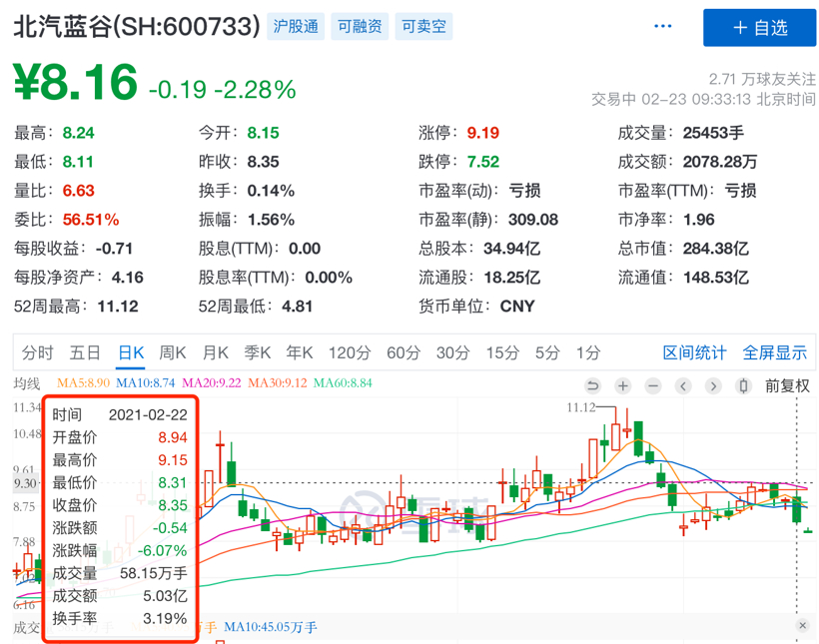Switch to the 60分 chart tab
Viewport: 819px width, 644px height.
click(404, 352)
